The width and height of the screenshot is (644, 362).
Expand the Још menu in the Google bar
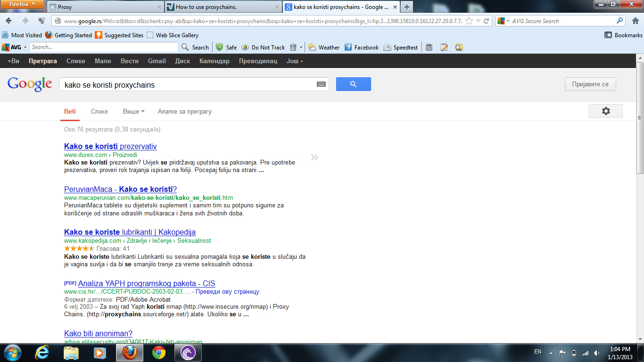click(x=295, y=61)
